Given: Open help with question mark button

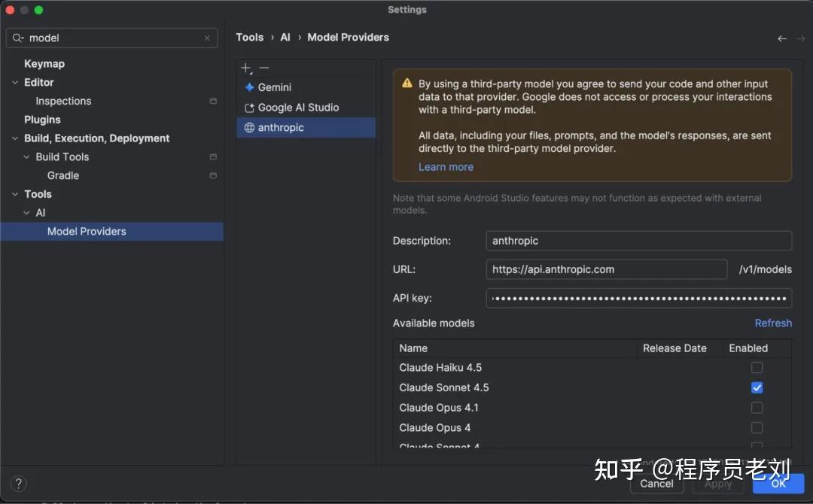Looking at the screenshot, I should (18, 484).
